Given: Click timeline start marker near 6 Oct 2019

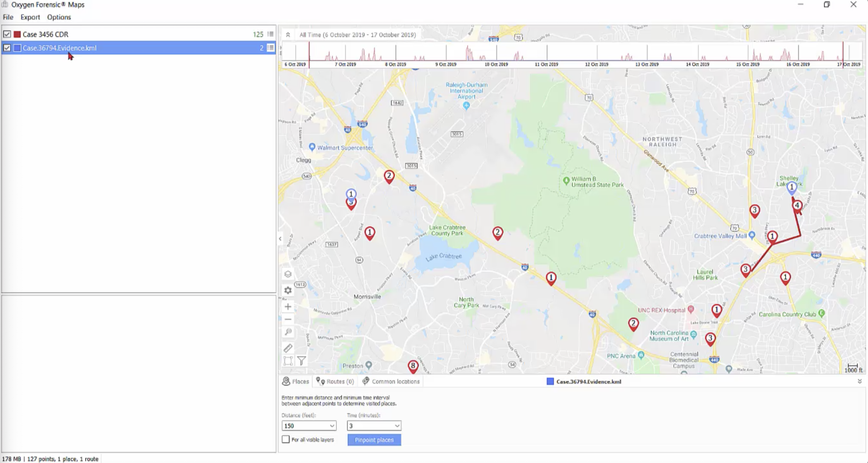Looking at the screenshot, I should (309, 55).
